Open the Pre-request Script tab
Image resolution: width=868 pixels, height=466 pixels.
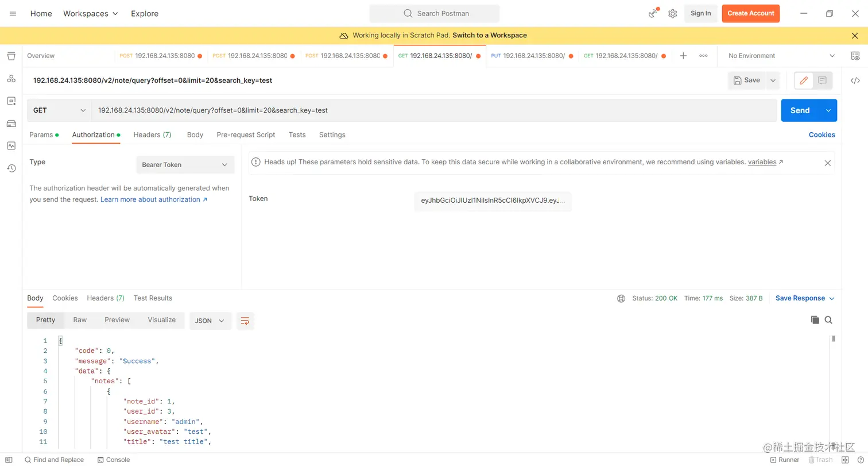pos(246,134)
